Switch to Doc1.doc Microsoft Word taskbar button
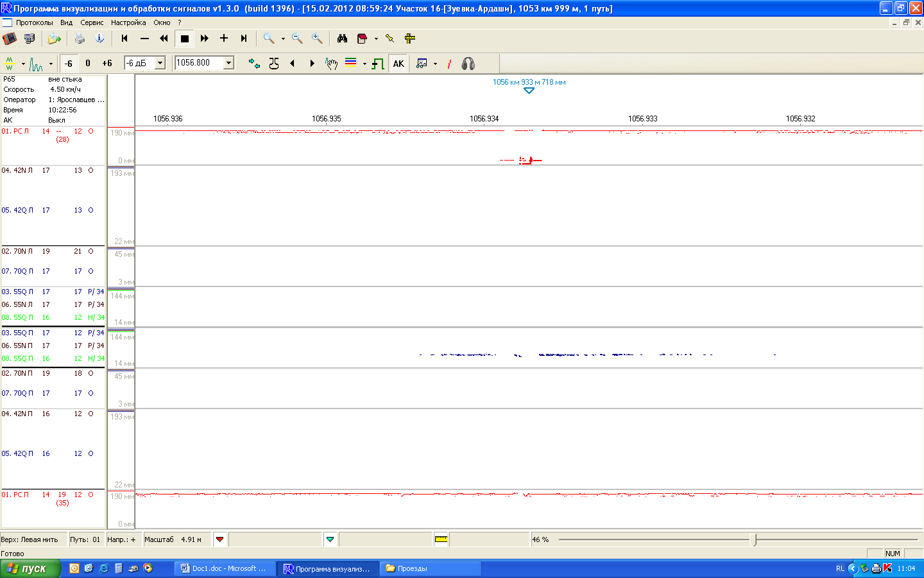Screen dimensions: 924x578 (x=225, y=568)
